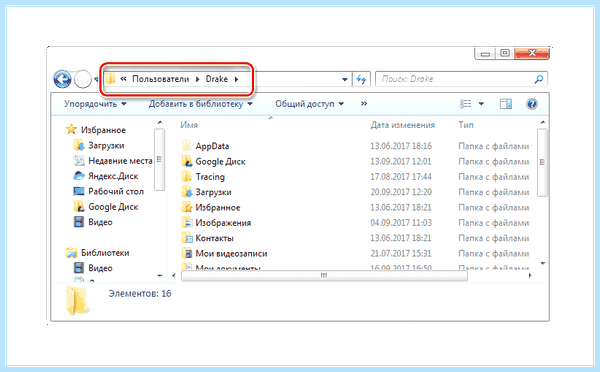
Task: Click date 20.09.2017 12:20 for Загрузки
Action: coord(401,192)
